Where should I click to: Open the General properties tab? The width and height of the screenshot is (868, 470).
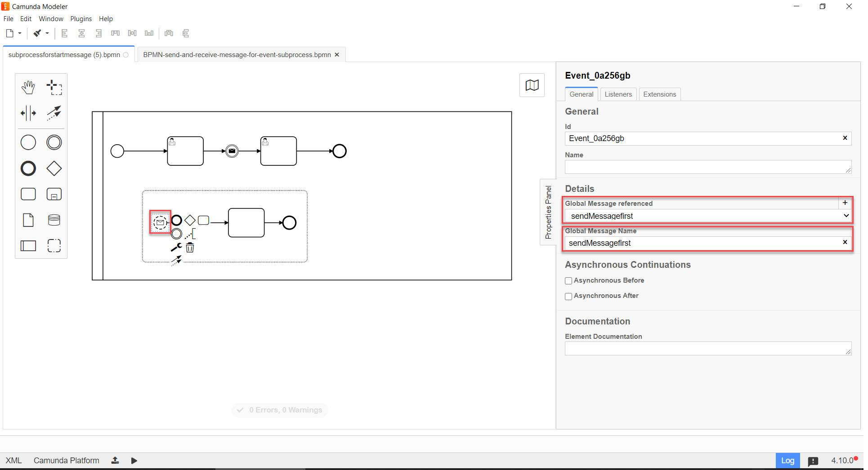click(x=581, y=94)
